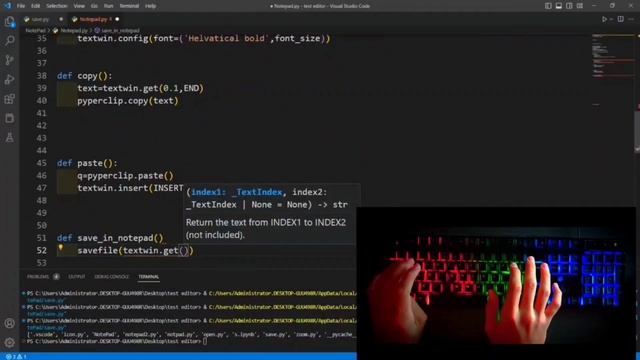640x360 pixels.
Task: Click 'Return the text from INDEX1' tooltip description
Action: [266, 229]
